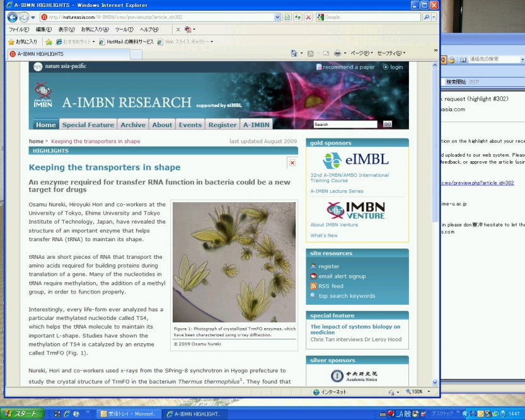Screen dimensions: 525x420
Task: Click the red X icon beside article title
Action: [x=292, y=163]
